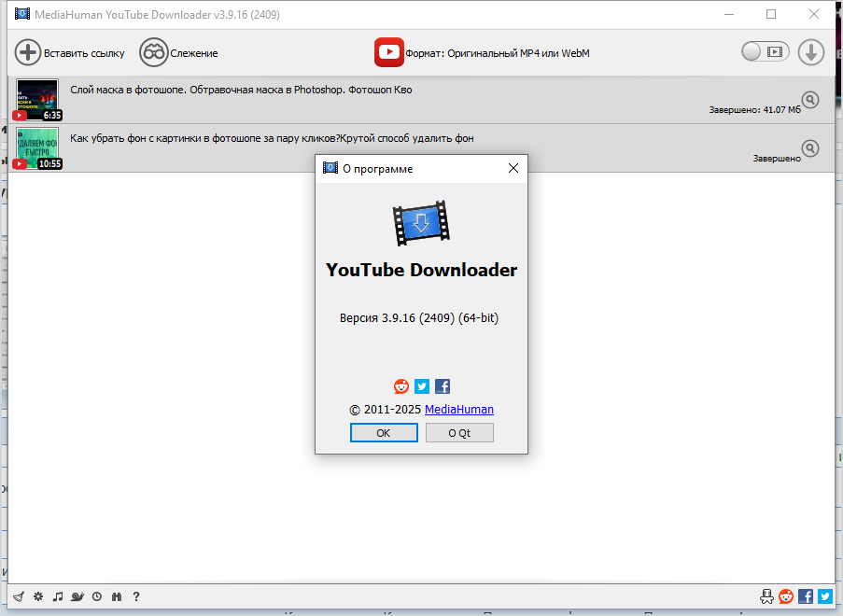Click magnifier icon on second video row
Viewport: 843px width, 616px height.
click(810, 147)
